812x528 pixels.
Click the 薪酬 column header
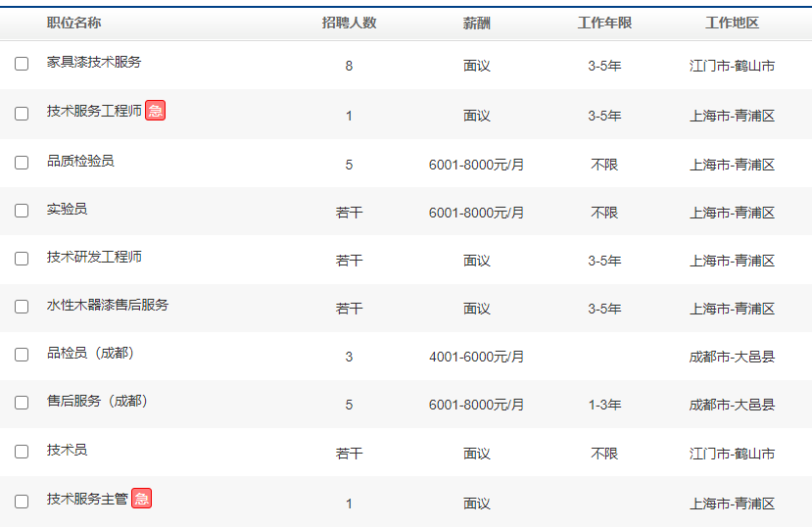477,23
